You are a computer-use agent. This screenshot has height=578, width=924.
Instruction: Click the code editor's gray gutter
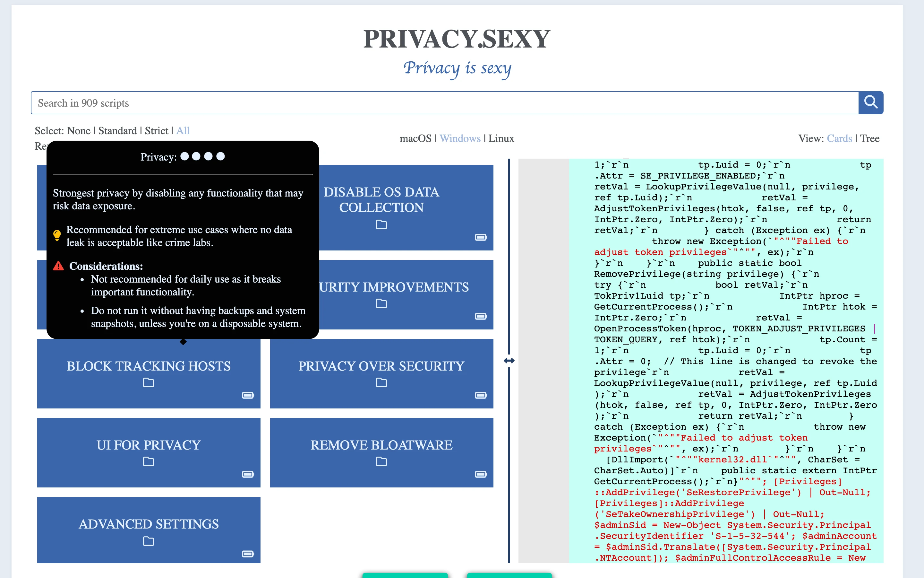coord(544,361)
